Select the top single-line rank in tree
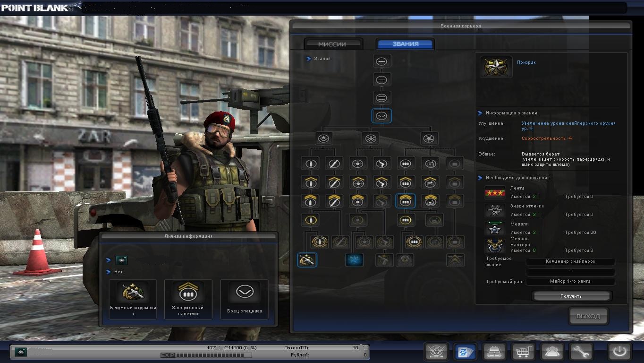Image resolution: width=644 pixels, height=363 pixels. 381,61
